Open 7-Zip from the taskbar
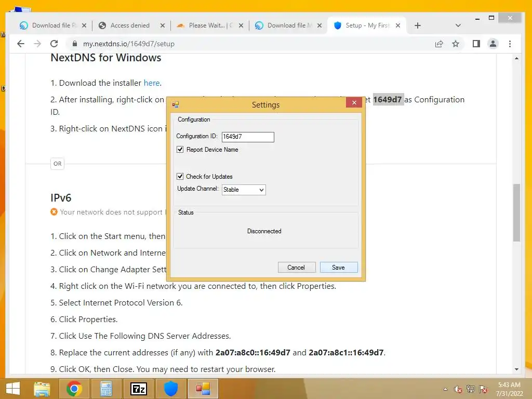 pyautogui.click(x=138, y=389)
